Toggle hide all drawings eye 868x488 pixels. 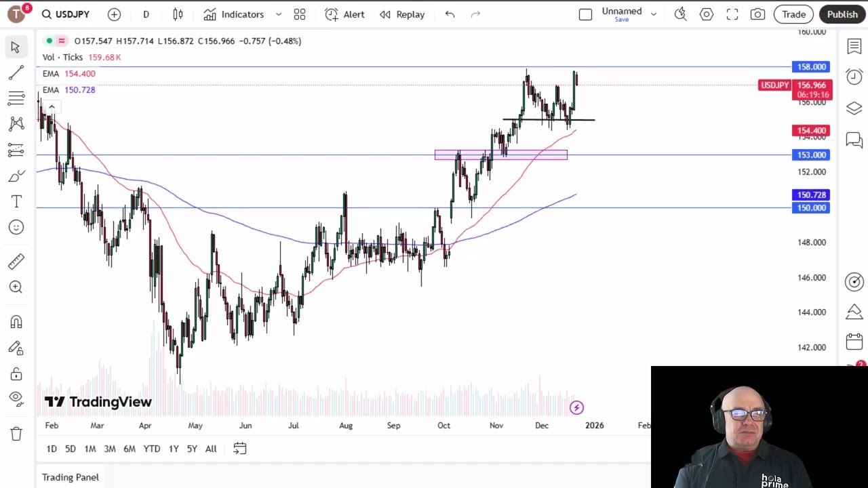tap(16, 399)
